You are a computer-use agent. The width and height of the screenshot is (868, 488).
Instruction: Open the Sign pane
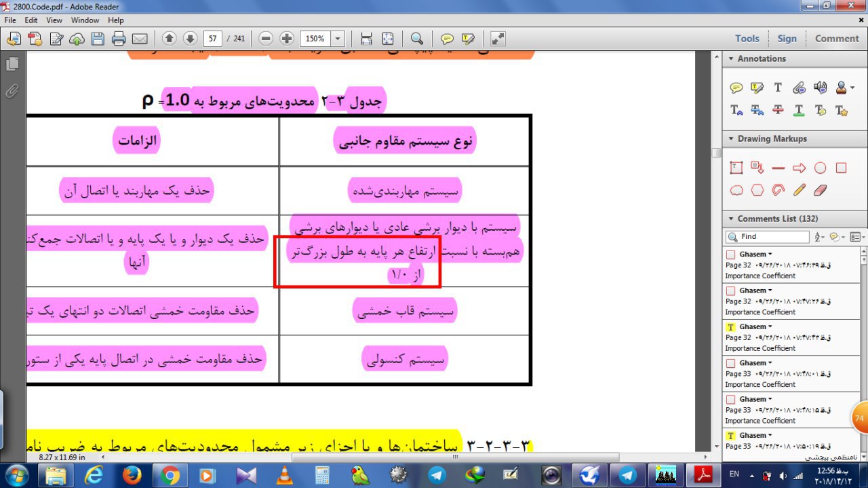point(787,39)
